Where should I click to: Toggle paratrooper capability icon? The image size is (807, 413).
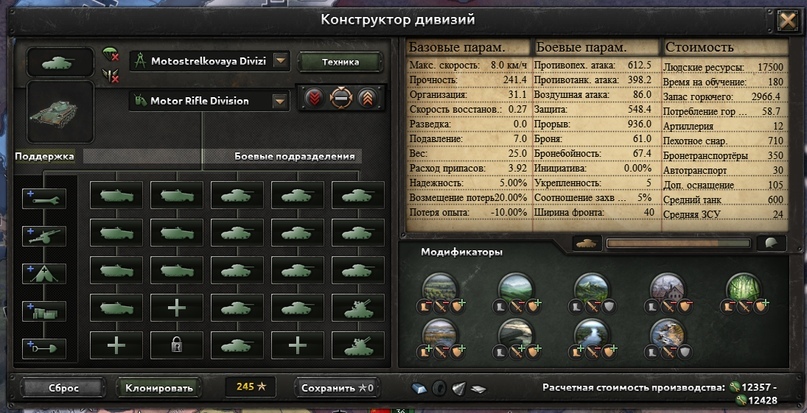pyautogui.click(x=110, y=53)
